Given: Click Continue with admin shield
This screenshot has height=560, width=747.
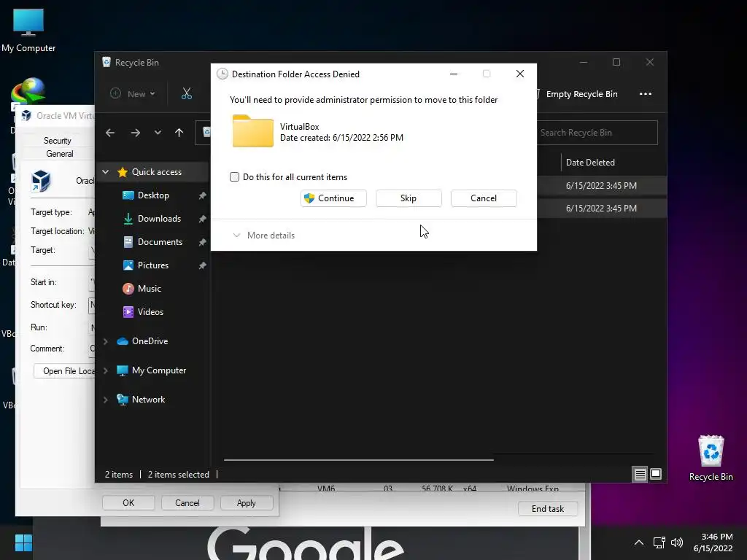Looking at the screenshot, I should [x=333, y=198].
